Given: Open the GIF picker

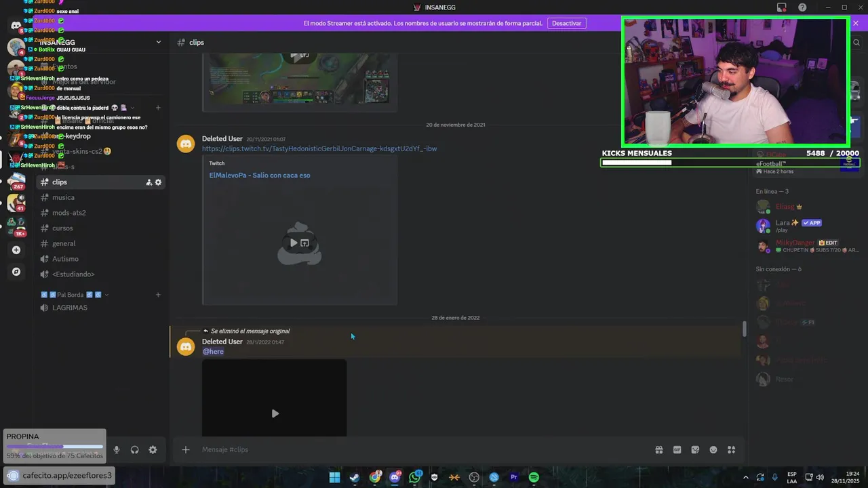Looking at the screenshot, I should coord(677,450).
